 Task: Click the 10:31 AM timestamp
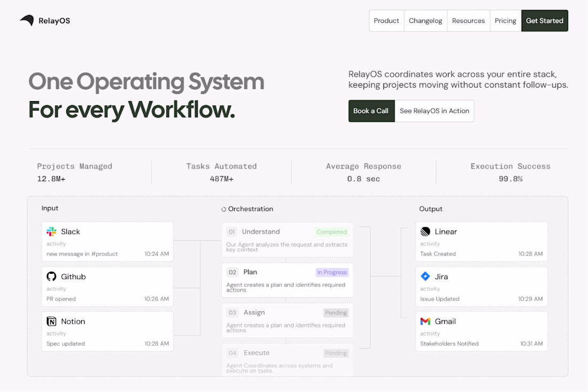[x=531, y=344]
